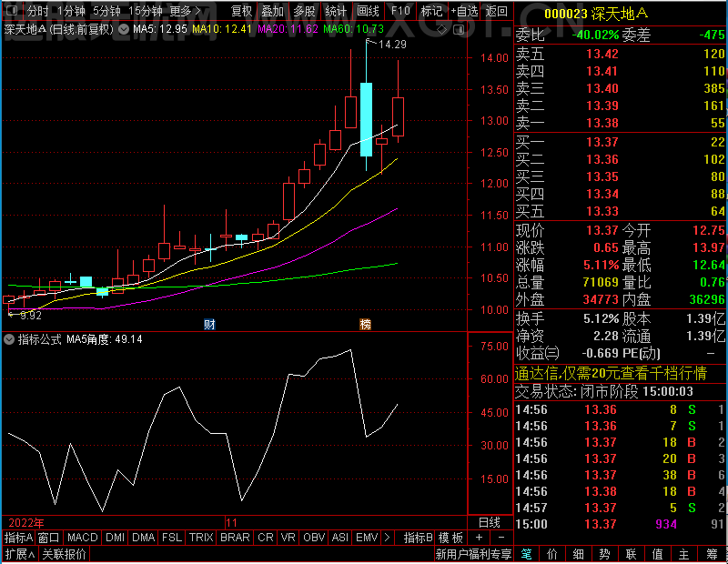Viewport: 728px width, 564px height.
Task: Click the 14.29 high price label
Action: (x=392, y=45)
